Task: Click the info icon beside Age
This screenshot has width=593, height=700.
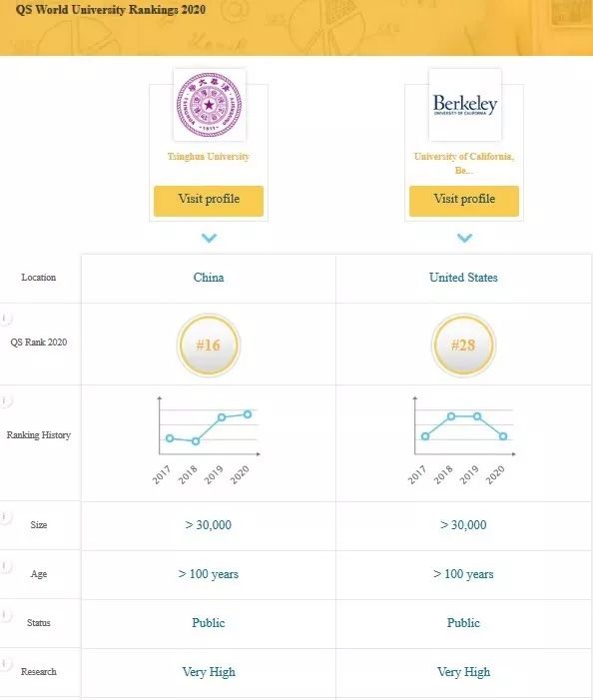Action: point(4,566)
